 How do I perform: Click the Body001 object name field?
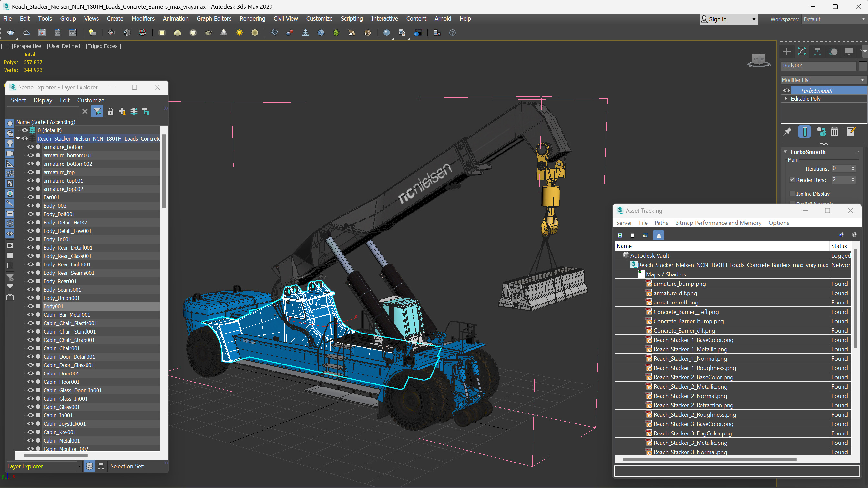point(819,66)
